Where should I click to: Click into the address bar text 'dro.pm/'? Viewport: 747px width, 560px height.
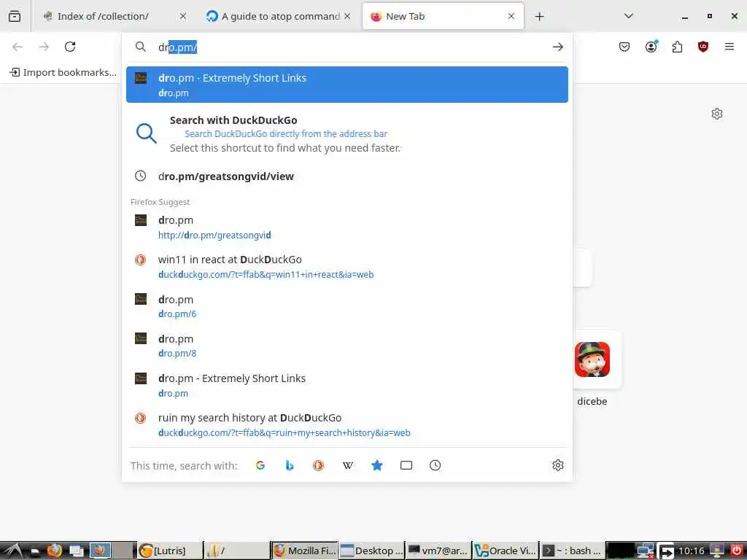(x=177, y=47)
